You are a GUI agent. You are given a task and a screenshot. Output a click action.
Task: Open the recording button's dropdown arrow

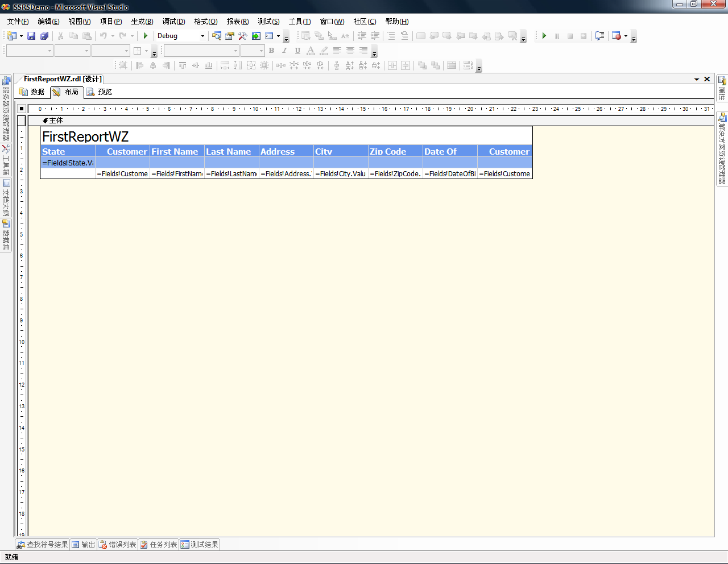coord(626,36)
